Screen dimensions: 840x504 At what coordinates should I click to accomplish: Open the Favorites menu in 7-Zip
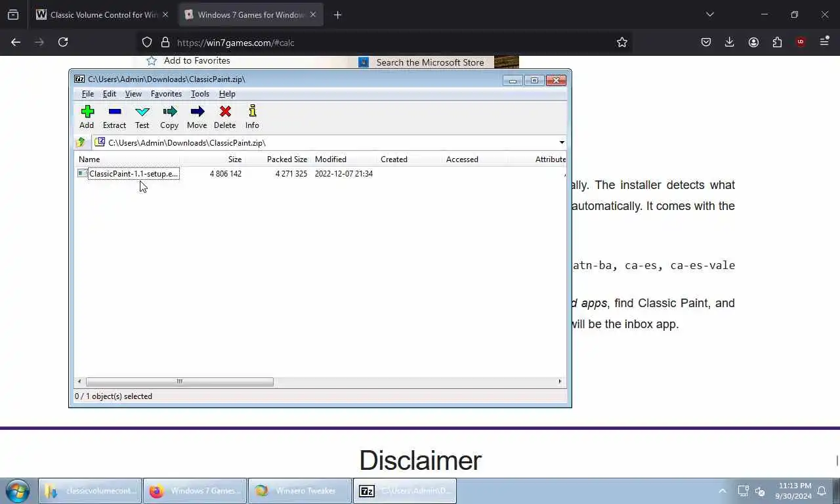[x=166, y=94]
